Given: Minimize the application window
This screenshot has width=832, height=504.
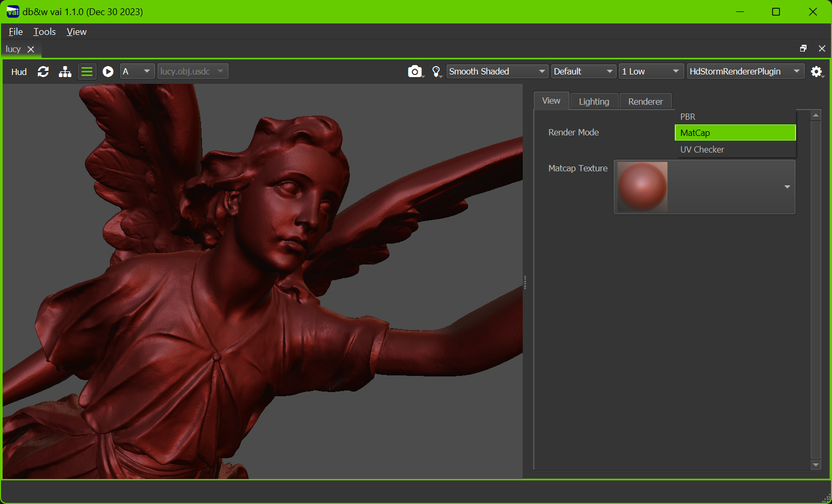Looking at the screenshot, I should pyautogui.click(x=740, y=11).
